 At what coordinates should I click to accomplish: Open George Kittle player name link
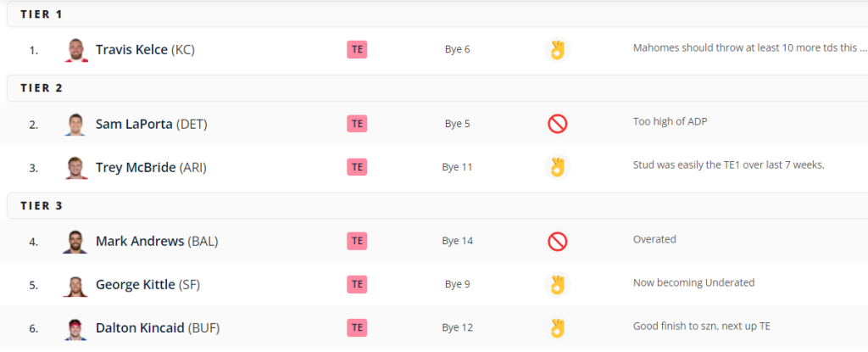[136, 284]
